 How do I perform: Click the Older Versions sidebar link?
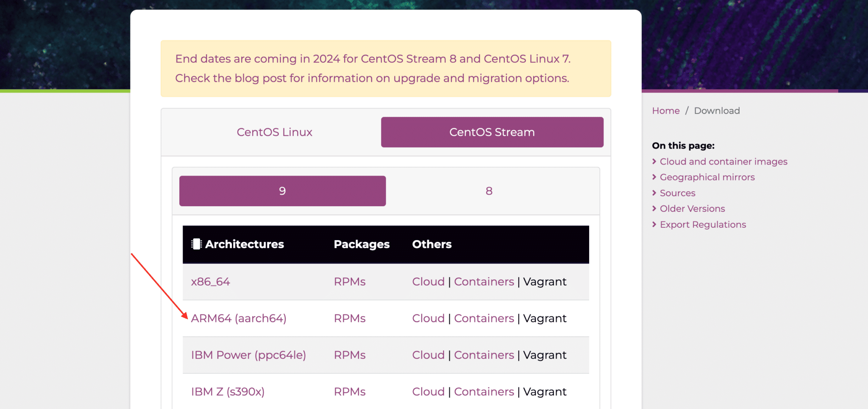tap(692, 208)
